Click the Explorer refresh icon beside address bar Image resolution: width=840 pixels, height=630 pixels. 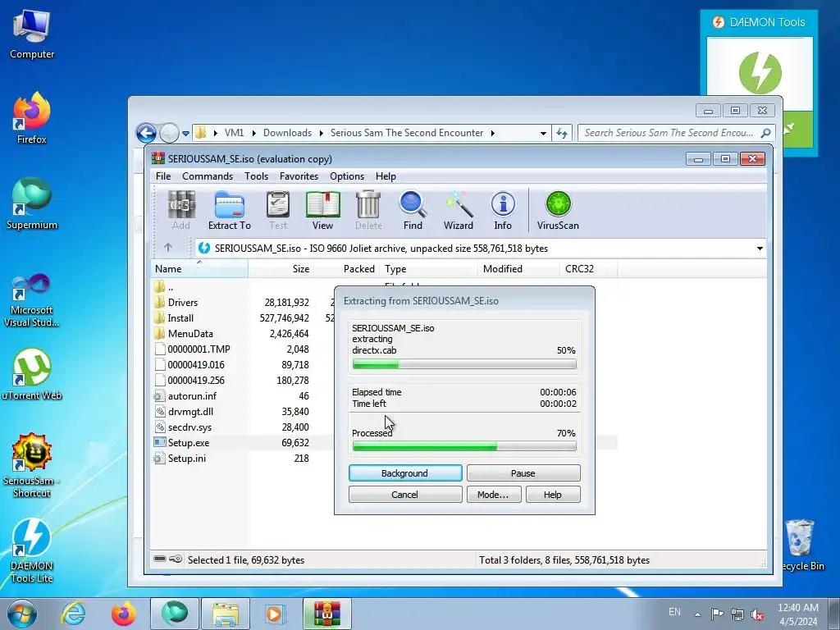tap(562, 133)
